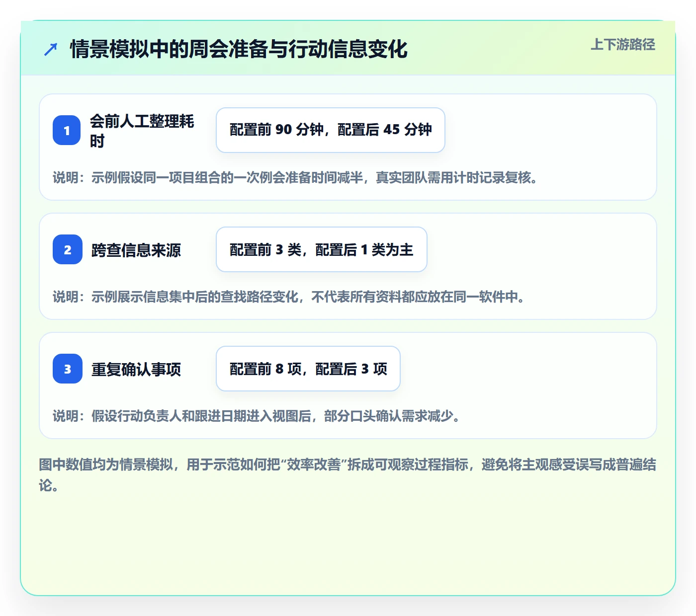Click the note starting 说明：示例展示信息集中后
This screenshot has width=696, height=616.
click(289, 297)
